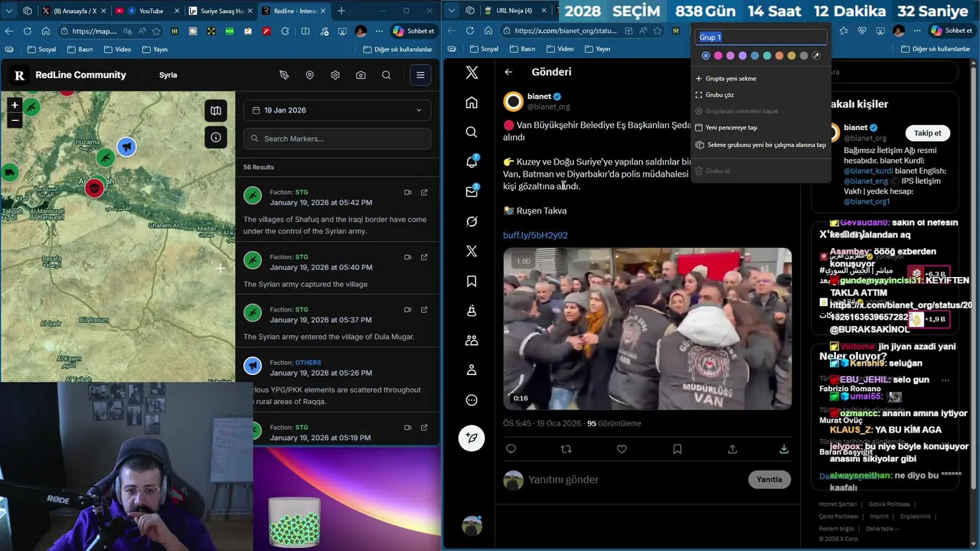
Task: Click the red skull marker on map
Action: point(94,187)
